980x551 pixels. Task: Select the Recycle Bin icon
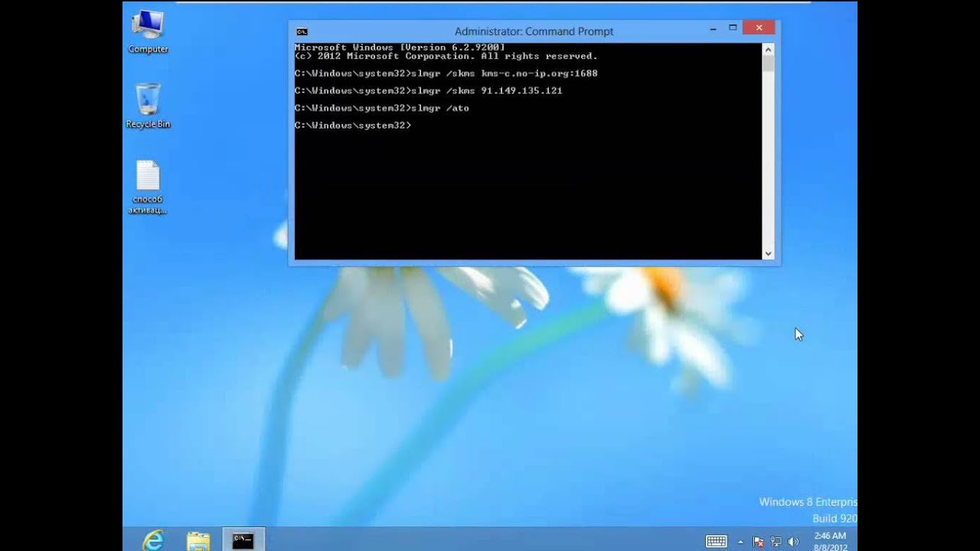click(x=148, y=106)
